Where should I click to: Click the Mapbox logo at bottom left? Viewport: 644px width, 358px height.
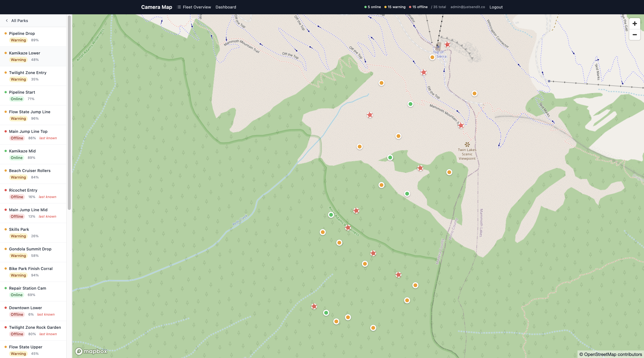tap(91, 351)
